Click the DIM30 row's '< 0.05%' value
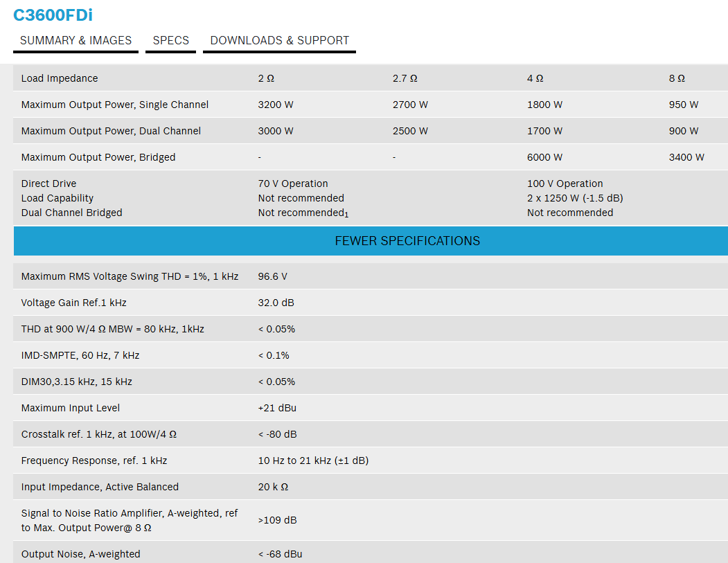 point(276,382)
